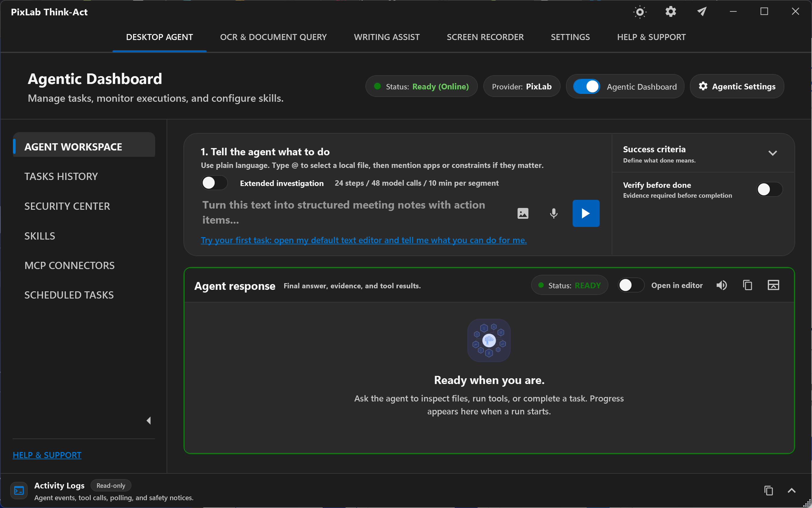812x508 pixels.
Task: Open Tasks History in the sidebar
Action: coord(61,176)
